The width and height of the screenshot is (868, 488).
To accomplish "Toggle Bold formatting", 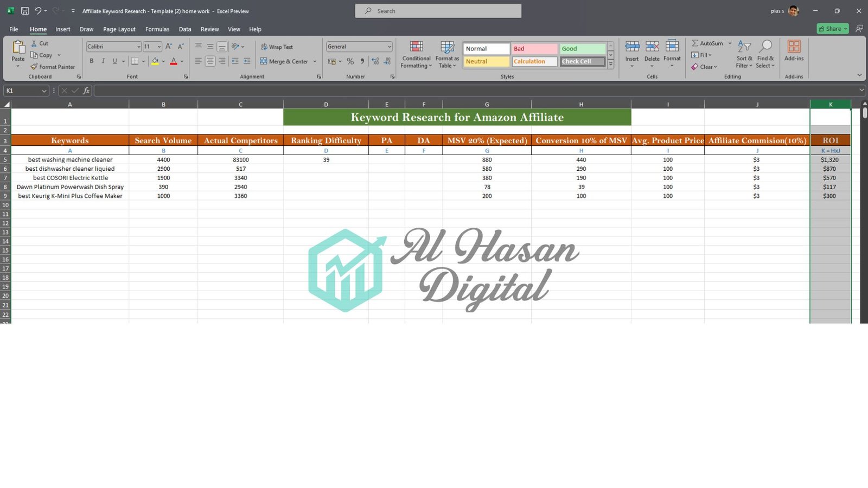I will pyautogui.click(x=92, y=61).
